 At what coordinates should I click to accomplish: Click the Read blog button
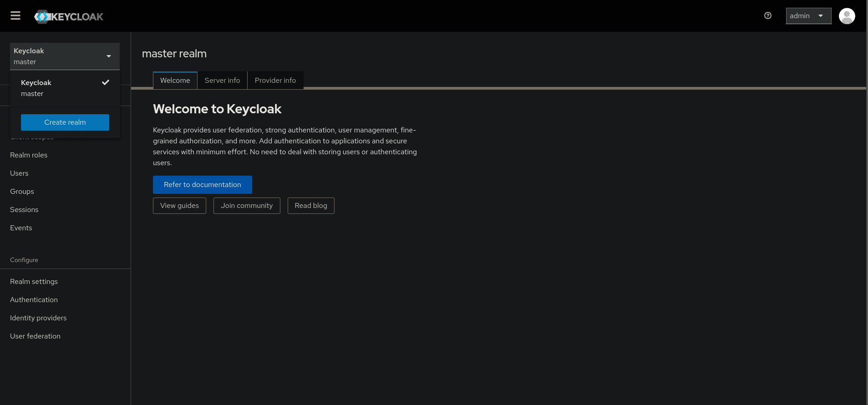(311, 206)
